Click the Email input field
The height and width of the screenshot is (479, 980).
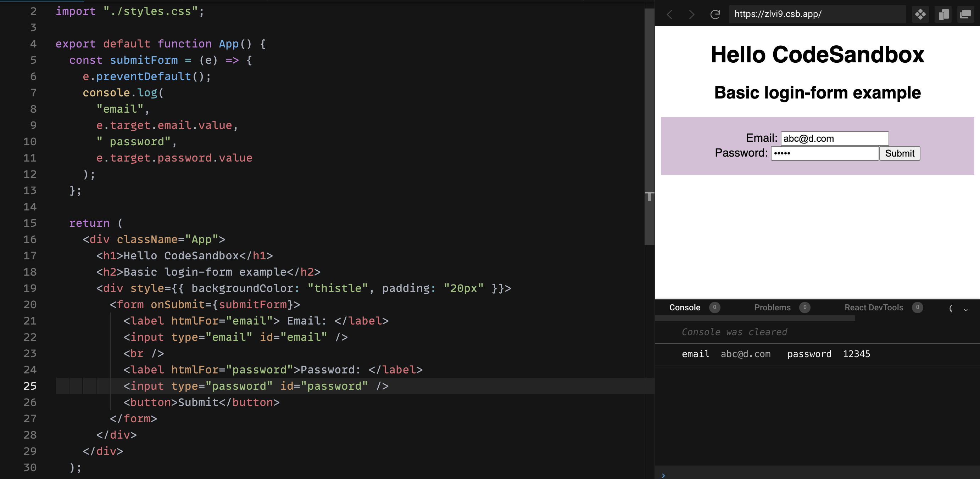(x=835, y=139)
